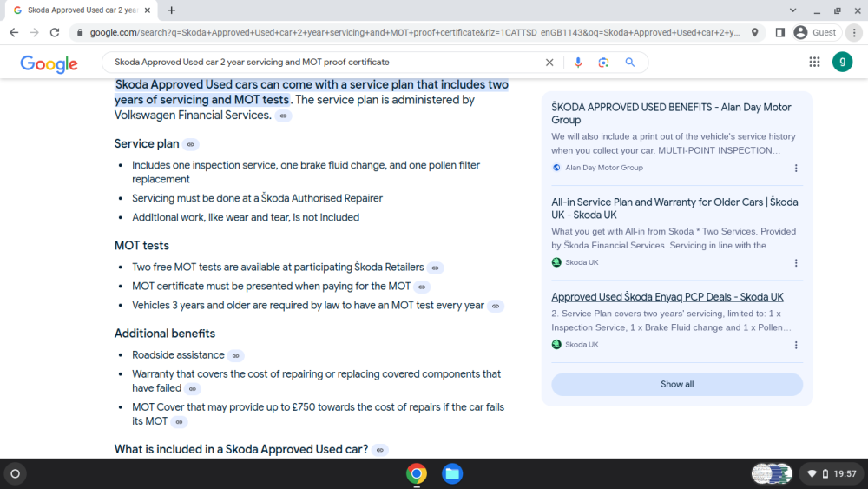
Task: Click the Show all sources button
Action: click(677, 384)
